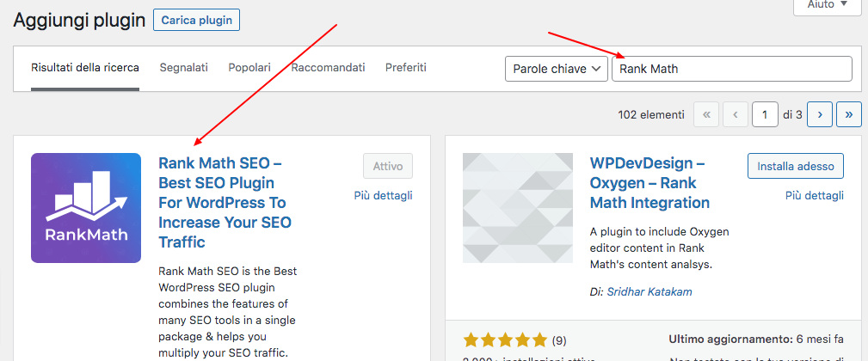Click the Ultimo aggiornamento 6 mesi fa text
The width and height of the screenshot is (868, 361).
point(756,339)
